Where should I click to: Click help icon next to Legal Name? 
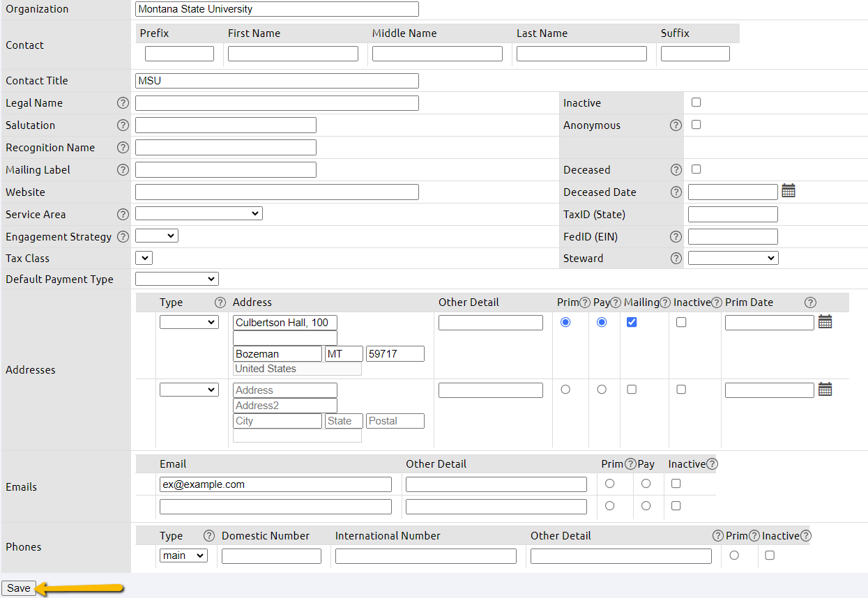click(x=123, y=103)
